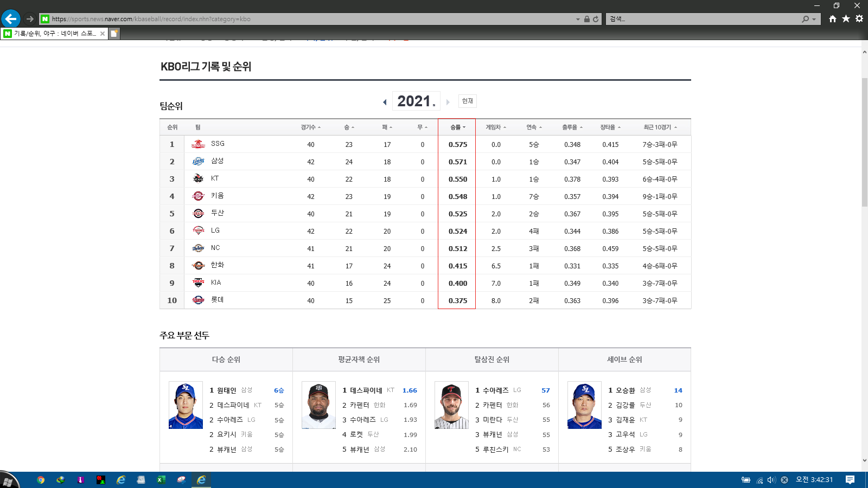Viewport: 868px width, 488px height.
Task: Click the 삼성 Lions team logo
Action: coord(199,162)
